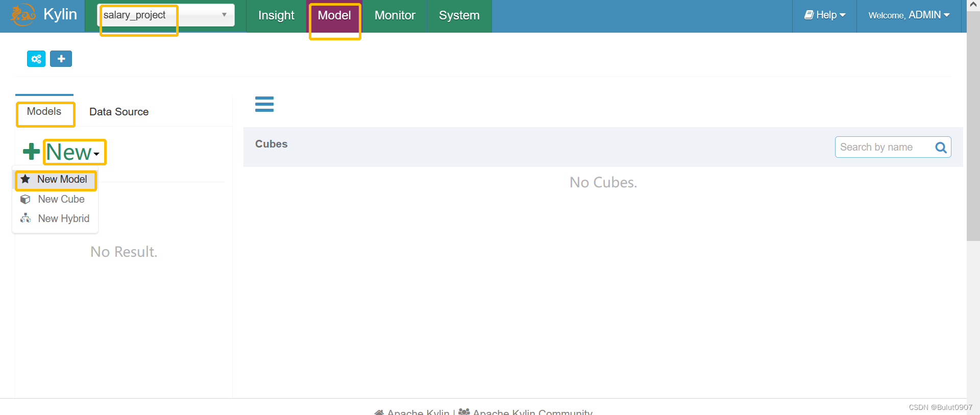Click the page vertical scrollbar
Screen dimensions: 980x415
tap(973, 125)
